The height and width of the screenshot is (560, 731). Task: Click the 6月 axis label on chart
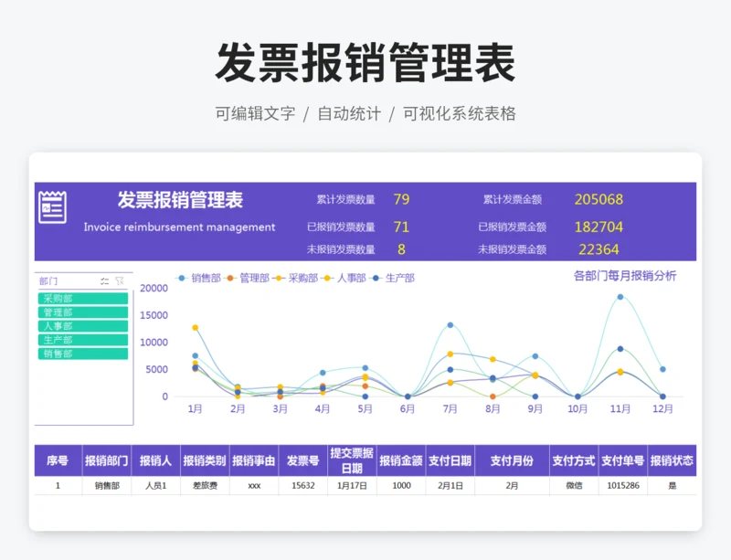[x=408, y=409]
